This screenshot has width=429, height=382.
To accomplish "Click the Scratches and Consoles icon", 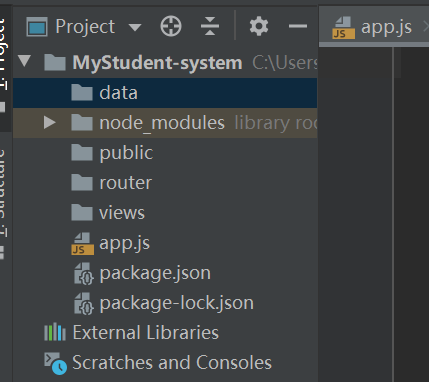I will pyautogui.click(x=56, y=363).
